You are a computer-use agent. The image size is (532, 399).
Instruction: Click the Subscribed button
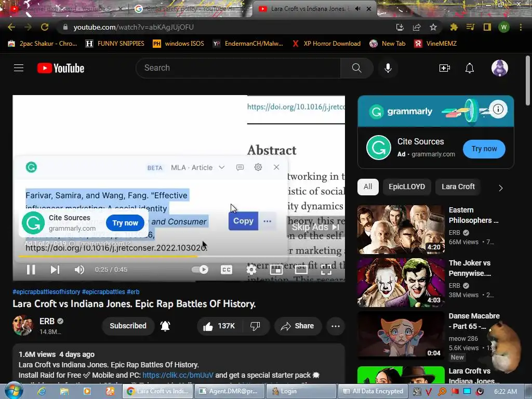tap(128, 326)
